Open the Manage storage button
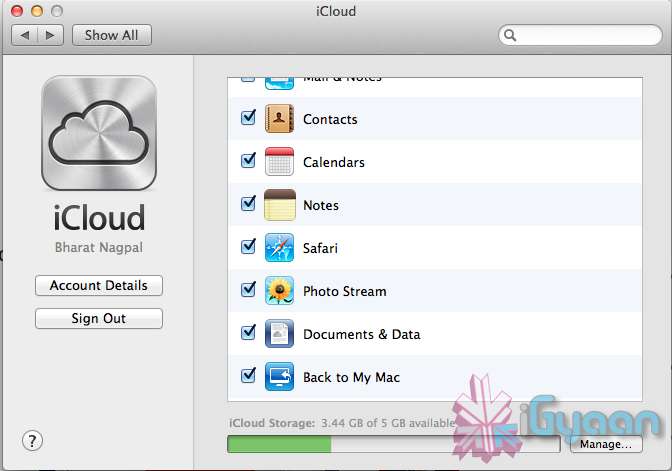672x471 pixels. (605, 444)
